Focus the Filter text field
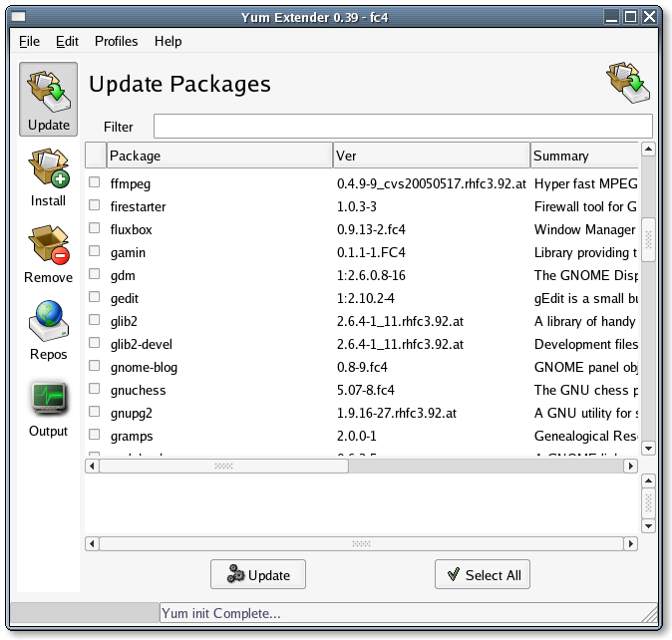The height and width of the screenshot is (640, 672). pos(403,127)
